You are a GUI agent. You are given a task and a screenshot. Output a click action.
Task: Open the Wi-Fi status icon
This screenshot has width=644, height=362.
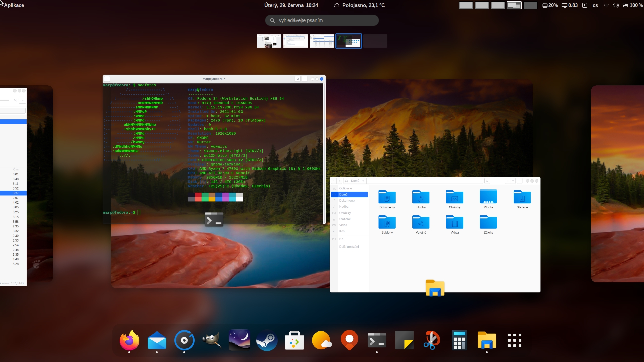pyautogui.click(x=606, y=5)
